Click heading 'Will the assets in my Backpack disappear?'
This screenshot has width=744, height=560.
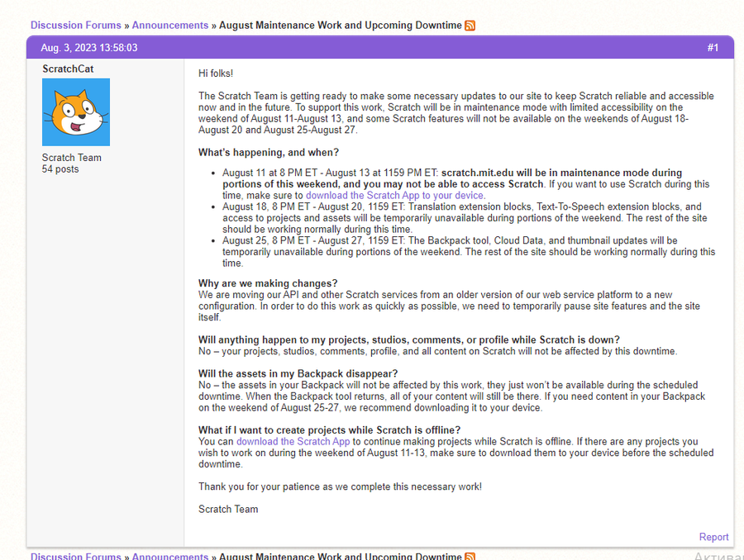298,373
